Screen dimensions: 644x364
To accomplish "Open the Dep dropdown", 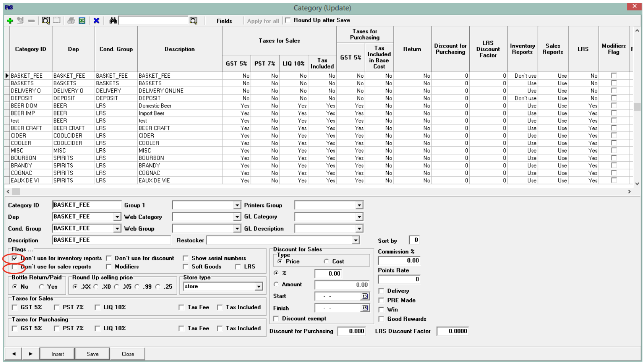I will point(117,217).
